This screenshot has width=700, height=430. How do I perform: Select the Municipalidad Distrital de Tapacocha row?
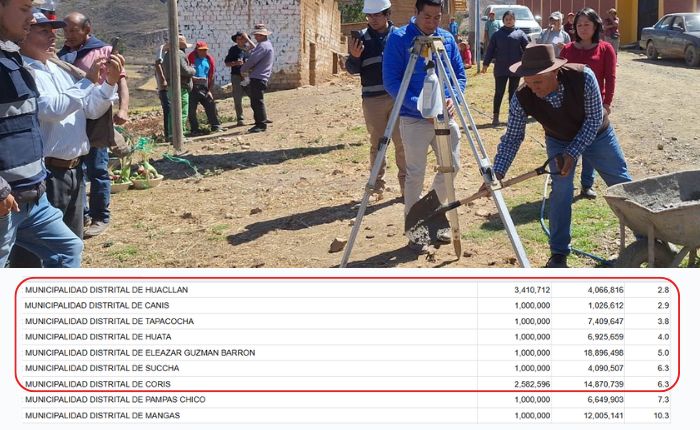click(x=346, y=321)
